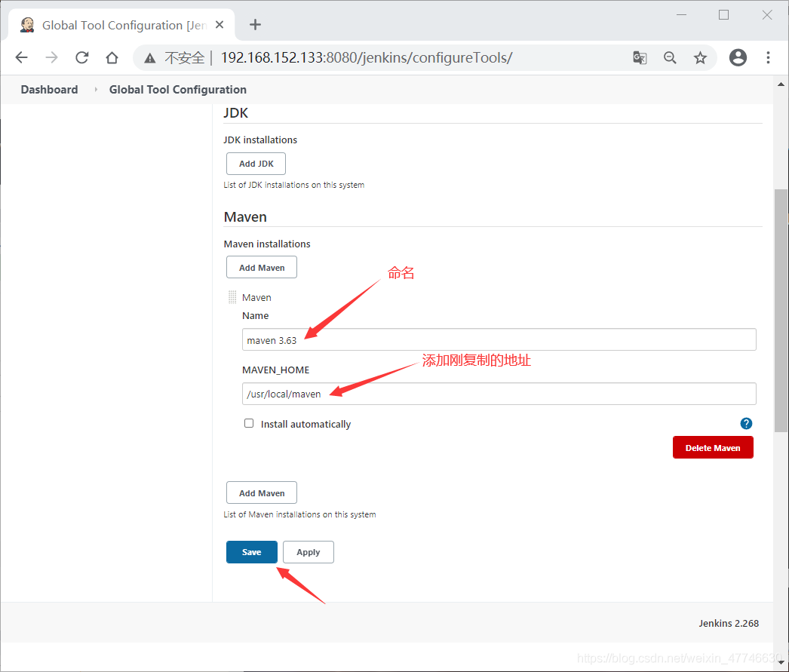Delete the Maven installation

pos(713,448)
